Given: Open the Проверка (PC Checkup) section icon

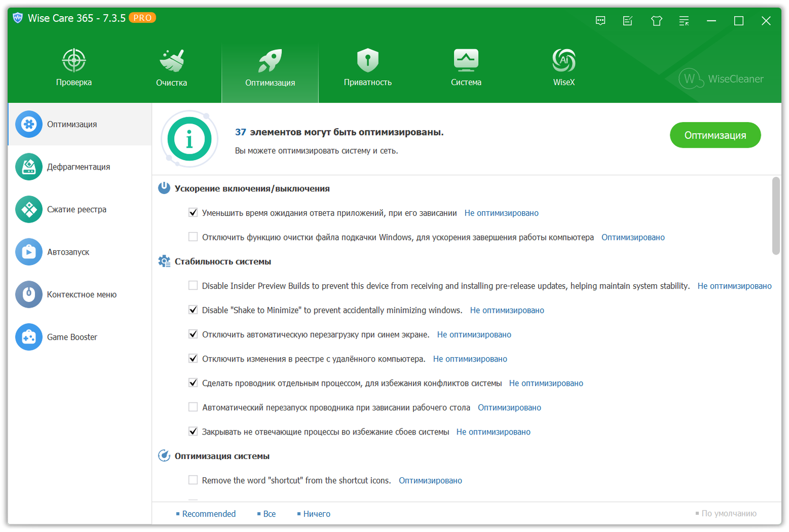Looking at the screenshot, I should point(74,61).
